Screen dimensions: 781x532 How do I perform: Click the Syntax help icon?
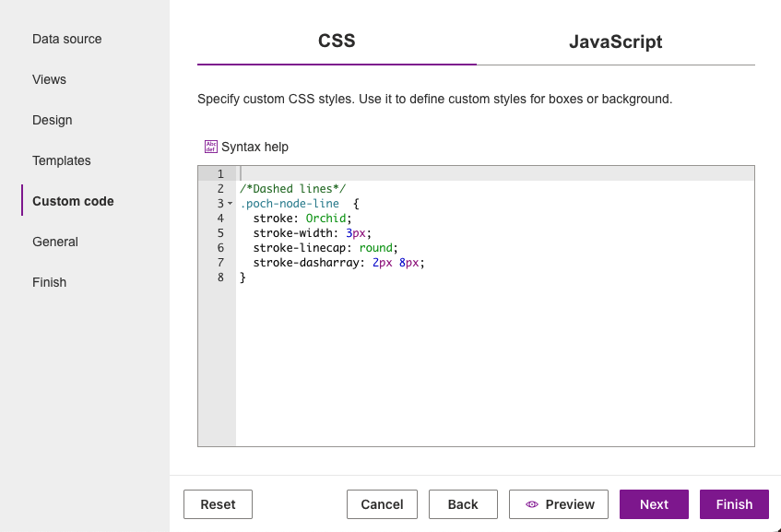[211, 147]
